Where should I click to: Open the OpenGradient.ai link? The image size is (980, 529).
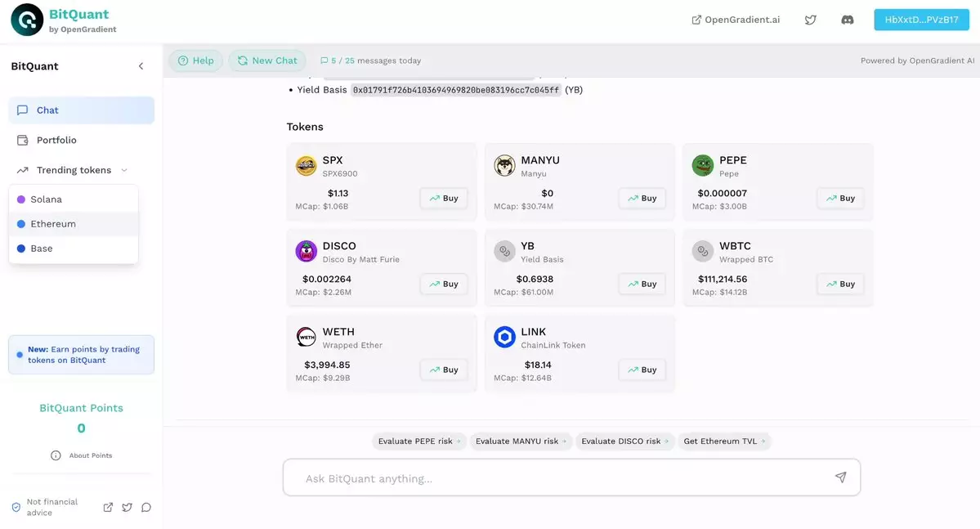736,20
